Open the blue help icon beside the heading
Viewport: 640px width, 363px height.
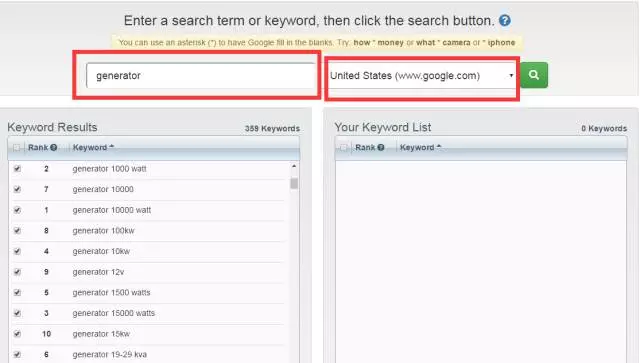505,20
